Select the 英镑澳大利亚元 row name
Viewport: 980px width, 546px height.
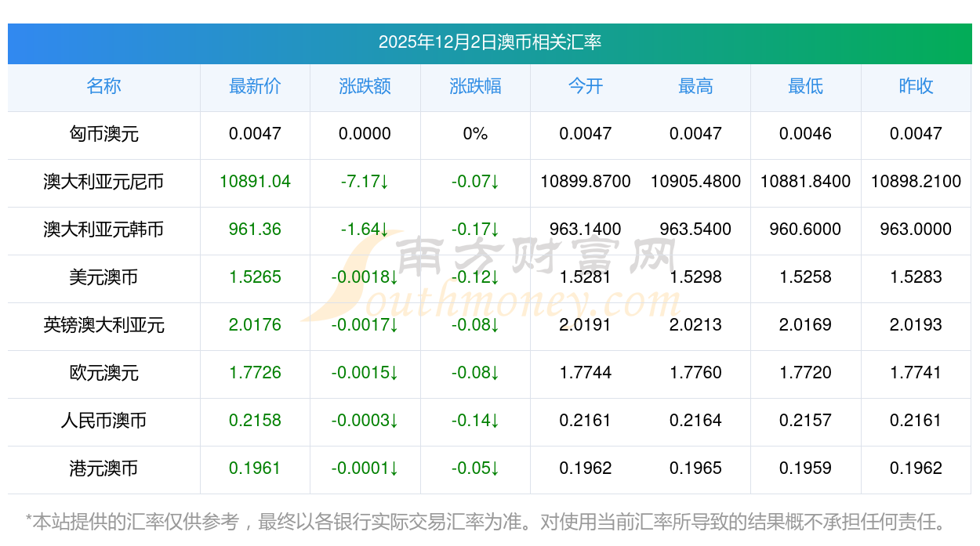pos(103,325)
